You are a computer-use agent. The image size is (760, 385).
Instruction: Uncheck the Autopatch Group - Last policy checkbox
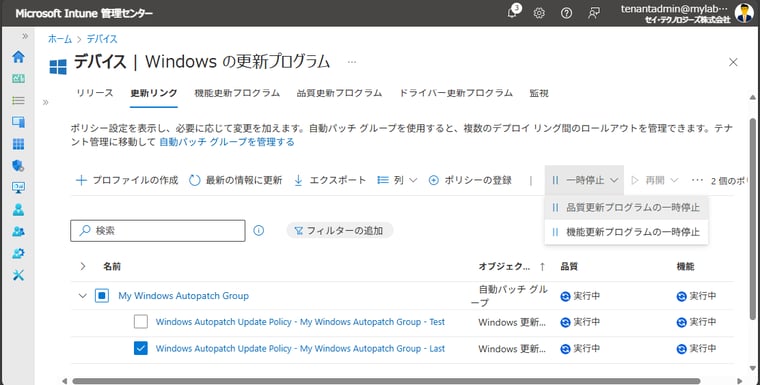141,348
